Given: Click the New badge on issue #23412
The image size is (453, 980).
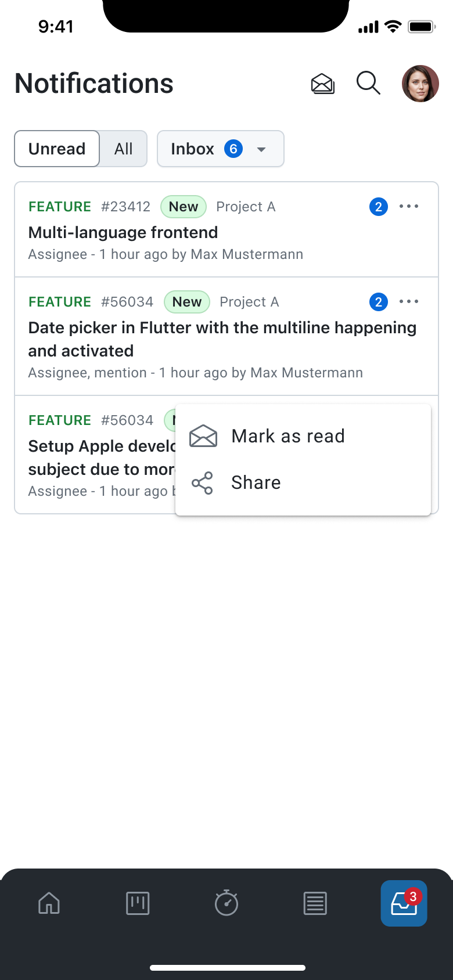Looking at the screenshot, I should [183, 206].
